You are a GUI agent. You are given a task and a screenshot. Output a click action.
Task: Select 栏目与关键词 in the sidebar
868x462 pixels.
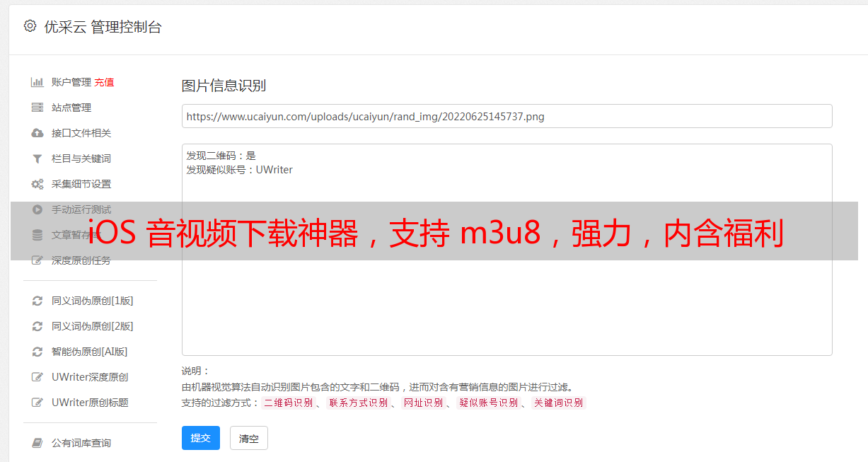[81, 158]
